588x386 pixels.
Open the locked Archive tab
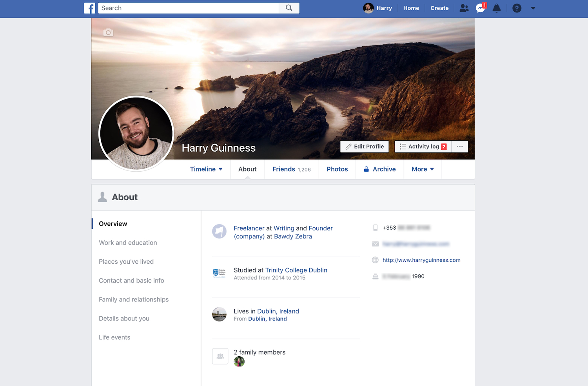pos(379,169)
